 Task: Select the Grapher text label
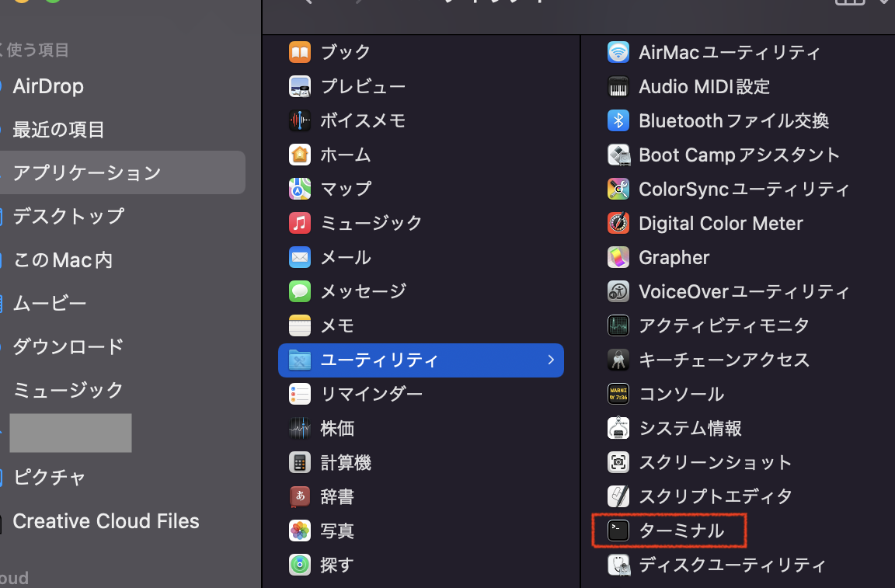point(674,257)
